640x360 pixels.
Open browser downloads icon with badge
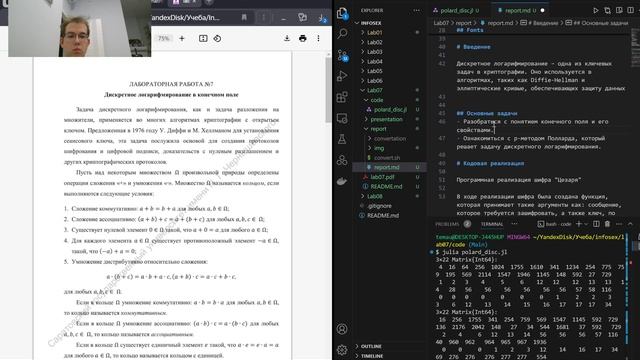(322, 18)
